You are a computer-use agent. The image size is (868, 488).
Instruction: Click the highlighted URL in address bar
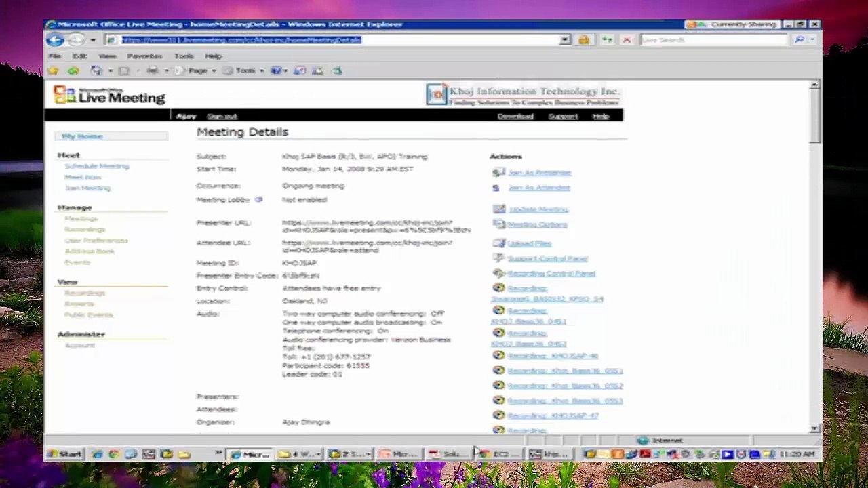tap(241, 40)
